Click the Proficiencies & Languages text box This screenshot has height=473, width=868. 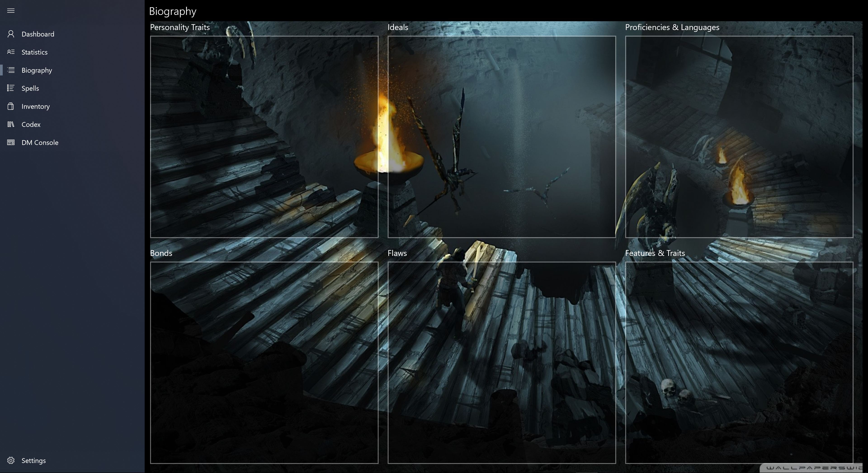pyautogui.click(x=739, y=137)
